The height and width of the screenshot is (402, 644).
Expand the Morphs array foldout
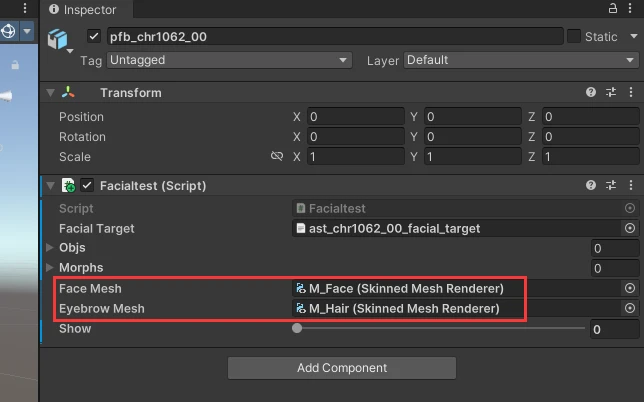pos(50,267)
